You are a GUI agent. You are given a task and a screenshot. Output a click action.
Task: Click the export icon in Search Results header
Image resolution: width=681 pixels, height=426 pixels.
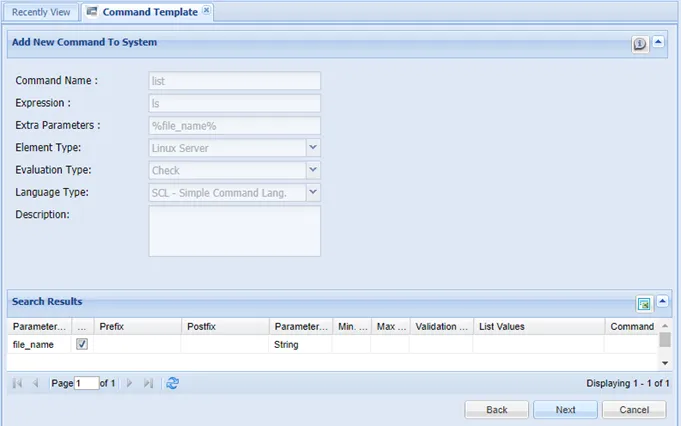click(644, 303)
